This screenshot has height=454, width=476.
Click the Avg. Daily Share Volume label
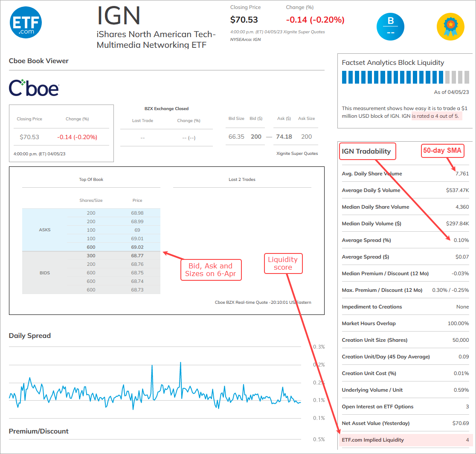point(372,174)
